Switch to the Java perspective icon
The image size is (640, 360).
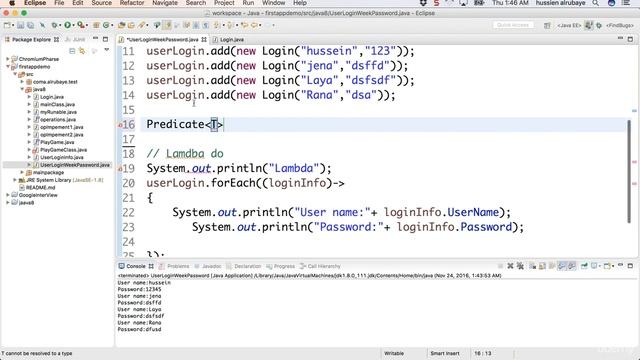click(589, 25)
